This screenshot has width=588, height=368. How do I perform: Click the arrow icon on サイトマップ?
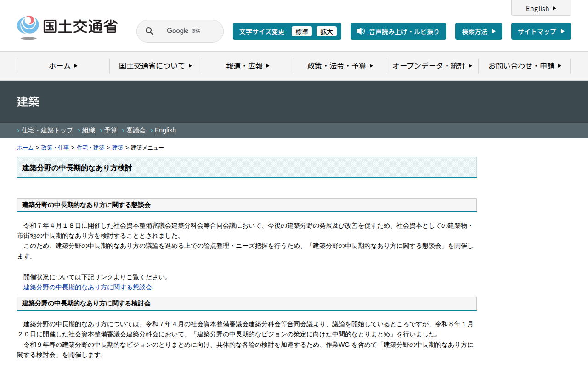(x=563, y=31)
